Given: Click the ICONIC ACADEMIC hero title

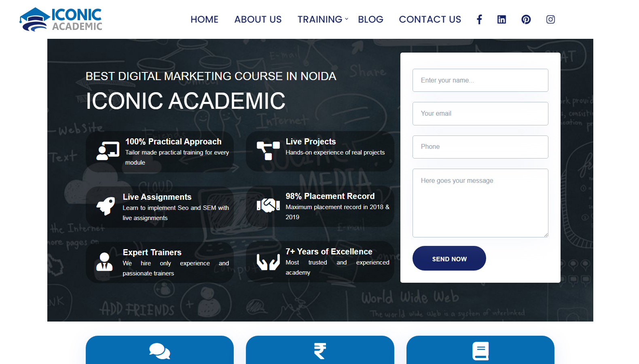Looking at the screenshot, I should pyautogui.click(x=186, y=101).
